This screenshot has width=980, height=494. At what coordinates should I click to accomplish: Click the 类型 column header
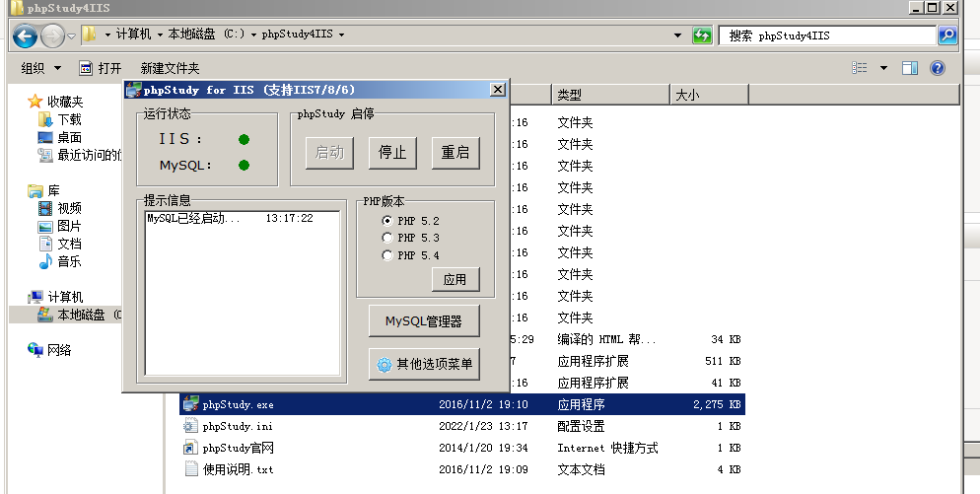click(610, 95)
